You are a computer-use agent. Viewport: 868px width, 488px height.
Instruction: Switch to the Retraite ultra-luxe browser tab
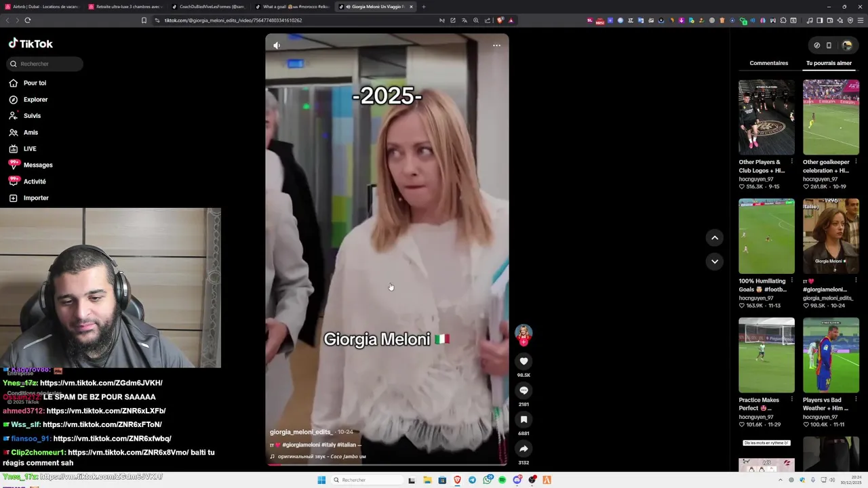[x=125, y=7]
